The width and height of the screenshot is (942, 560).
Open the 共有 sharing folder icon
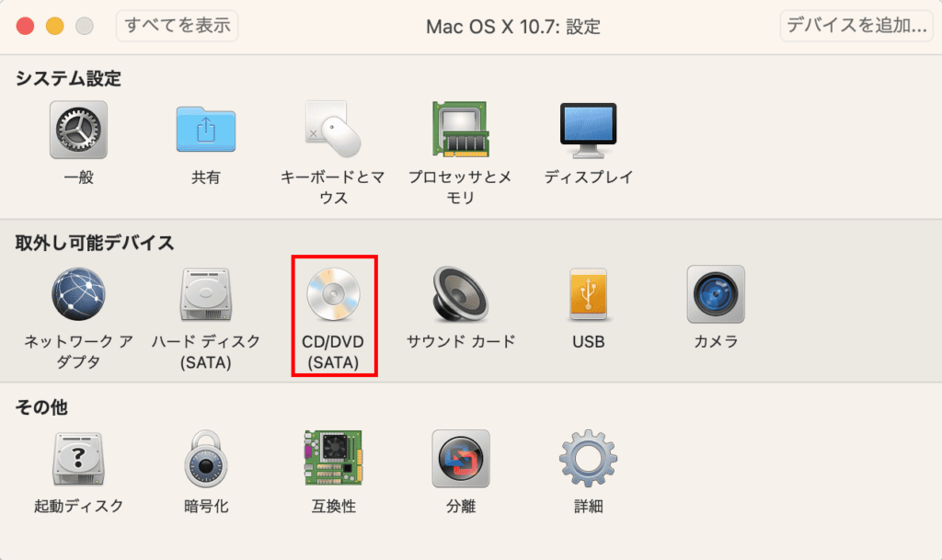tap(206, 129)
